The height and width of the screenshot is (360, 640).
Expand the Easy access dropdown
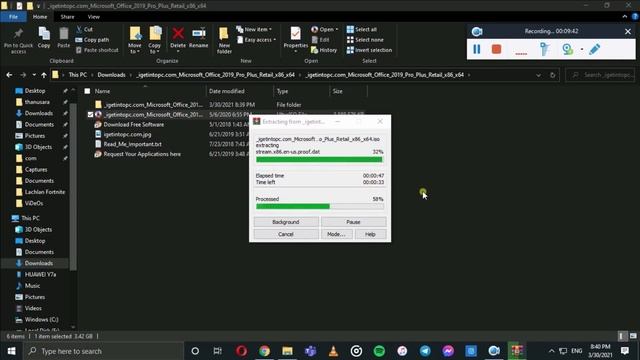(274, 40)
